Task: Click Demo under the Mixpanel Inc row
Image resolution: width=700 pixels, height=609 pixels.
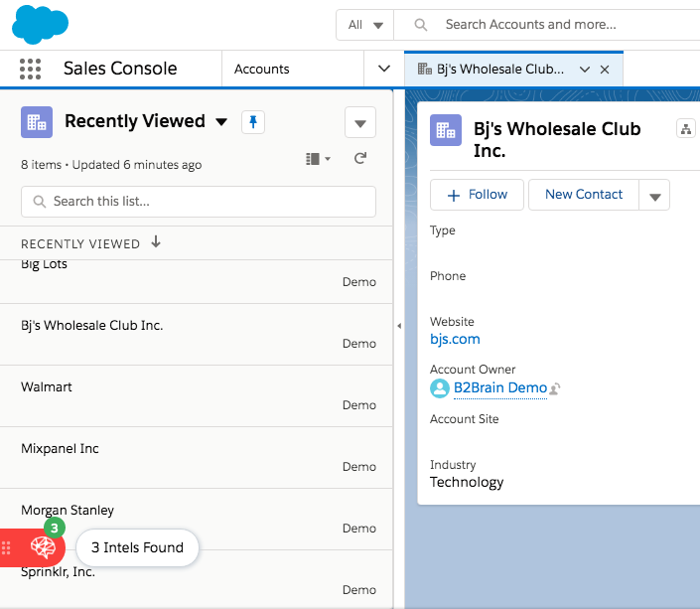Action: tap(359, 467)
